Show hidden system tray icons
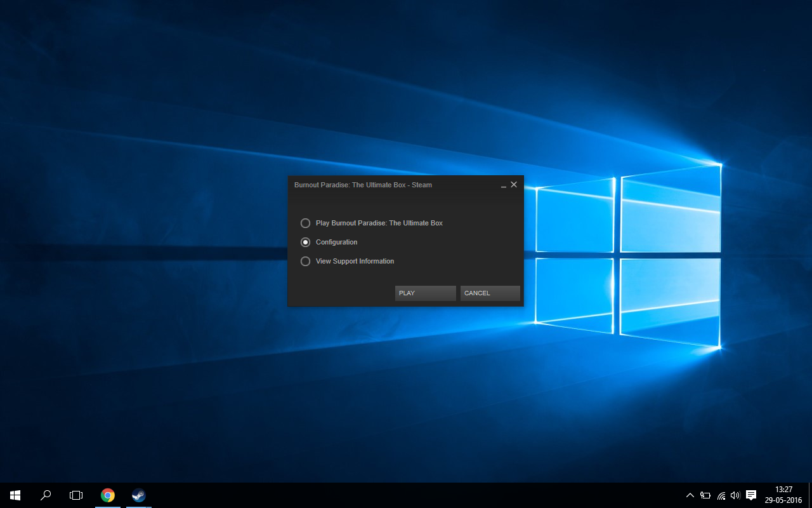The width and height of the screenshot is (812, 508). (690, 495)
